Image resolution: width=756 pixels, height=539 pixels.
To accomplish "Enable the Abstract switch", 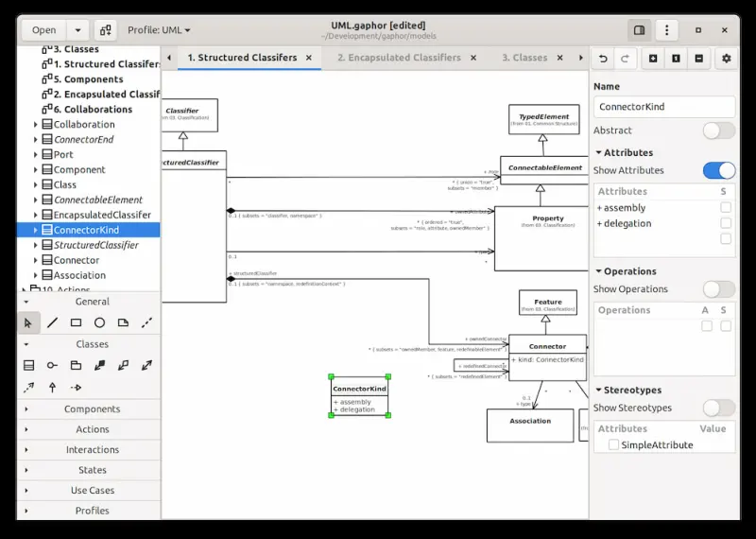I will pos(718,130).
